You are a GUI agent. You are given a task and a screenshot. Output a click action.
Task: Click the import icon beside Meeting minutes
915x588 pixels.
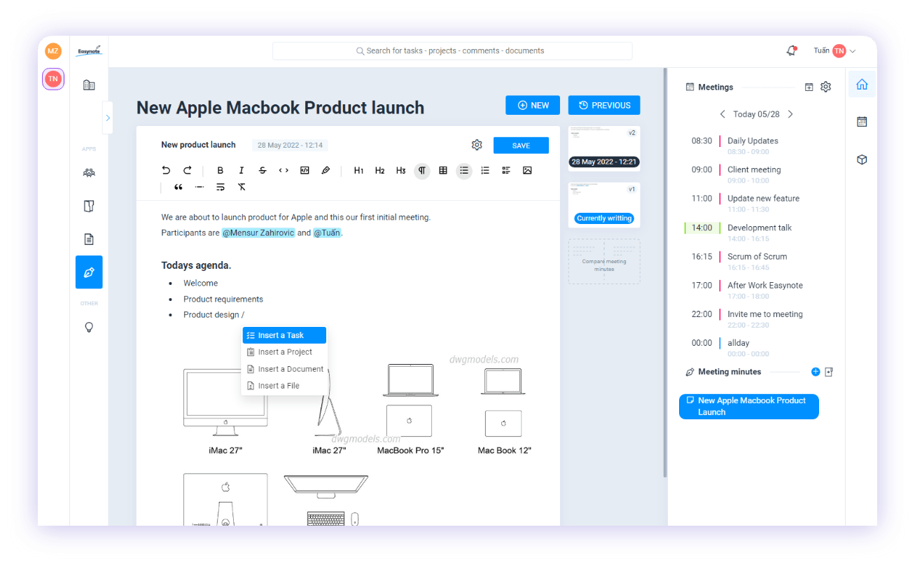(x=829, y=372)
